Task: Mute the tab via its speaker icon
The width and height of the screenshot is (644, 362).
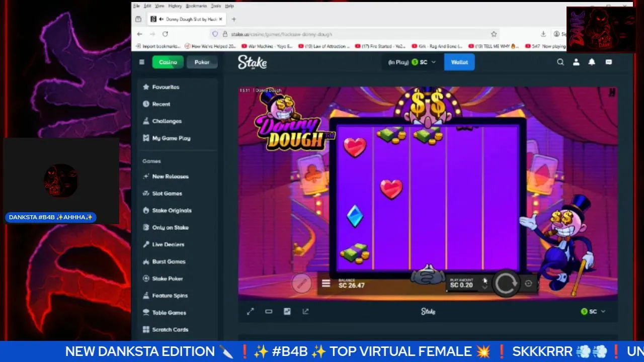Action: pyautogui.click(x=162, y=19)
